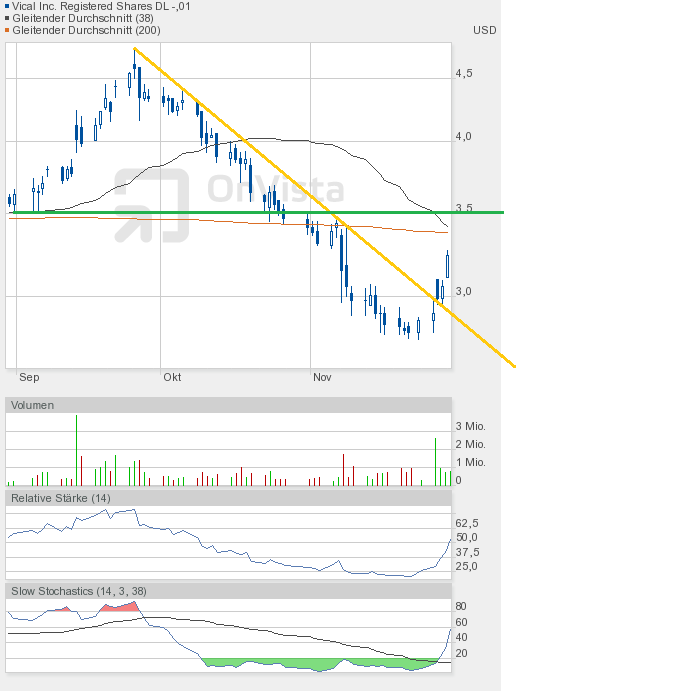Viewport: 692px width, 691px height.
Task: Click the OnVista watermark arrow logo
Action: point(150,205)
